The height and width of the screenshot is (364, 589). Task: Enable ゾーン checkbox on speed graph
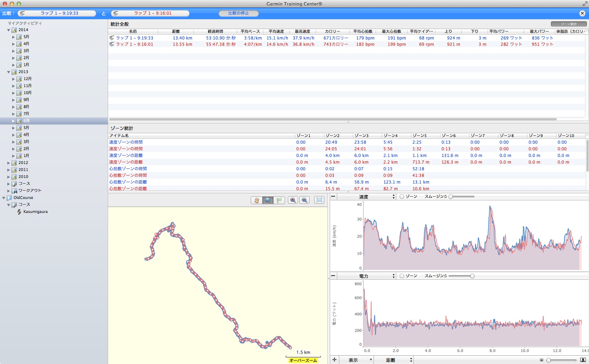point(402,197)
